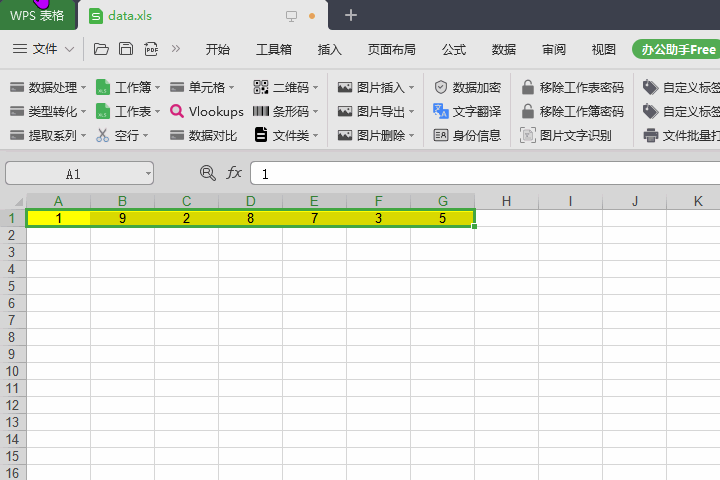Open the 工作簿 dropdown
This screenshot has width=720, height=480.
coord(128,87)
